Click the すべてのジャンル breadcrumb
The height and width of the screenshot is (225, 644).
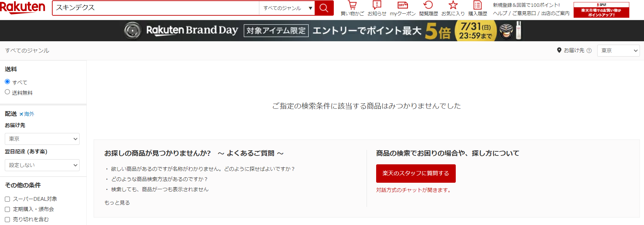pyautogui.click(x=27, y=50)
